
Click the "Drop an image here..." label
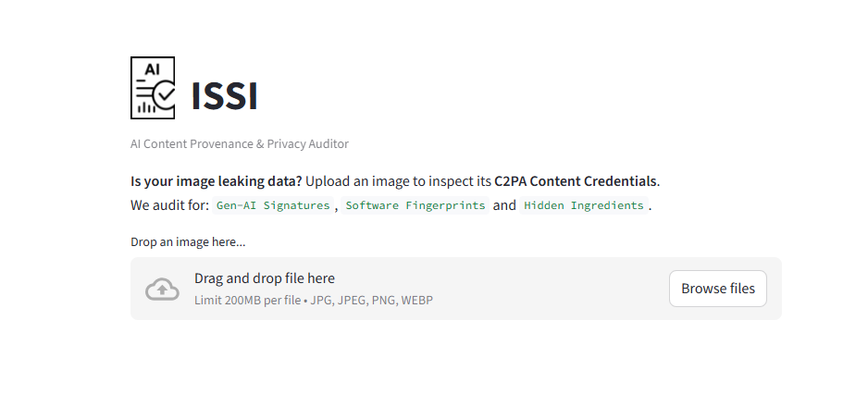[188, 242]
